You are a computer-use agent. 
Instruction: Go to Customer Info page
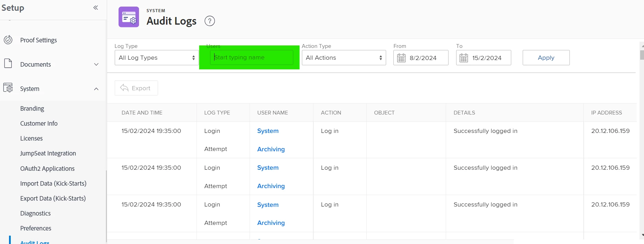click(x=39, y=124)
